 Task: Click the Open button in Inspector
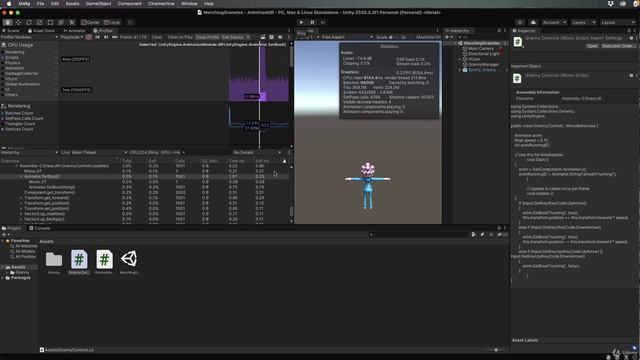point(592,46)
